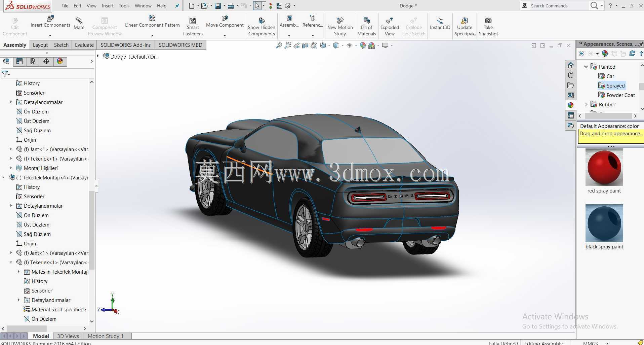Click Zoom to Fit in view toolbar
Screen dimensions: 644x345
tap(279, 45)
